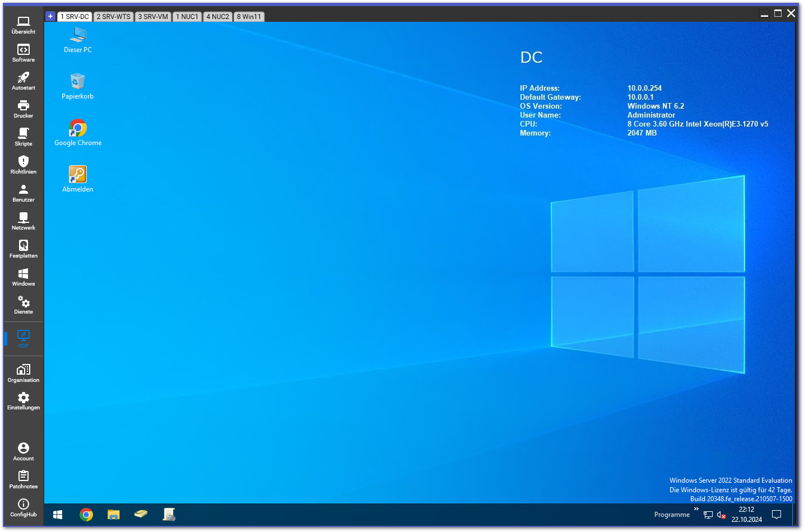Open the muted volume tray icon

click(x=722, y=515)
